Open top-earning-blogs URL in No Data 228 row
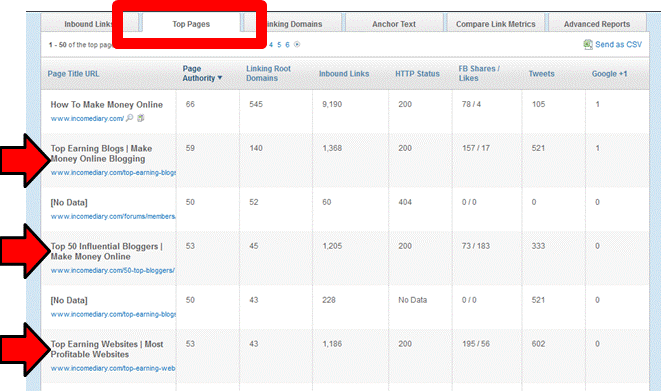661x391 pixels. click(113, 314)
